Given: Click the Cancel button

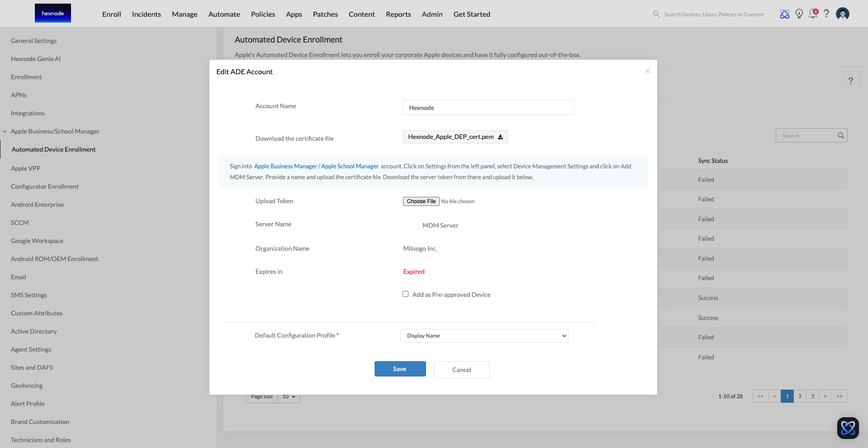Looking at the screenshot, I should tap(462, 370).
